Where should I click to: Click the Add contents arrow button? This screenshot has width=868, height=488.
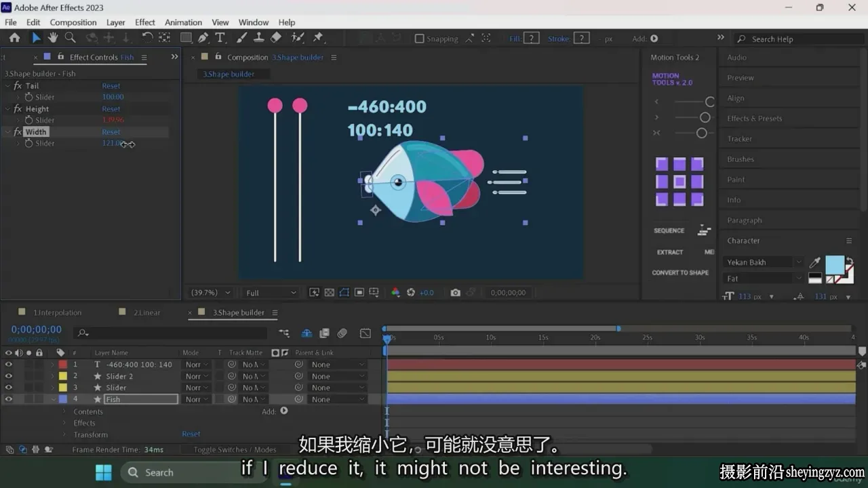[x=284, y=411]
